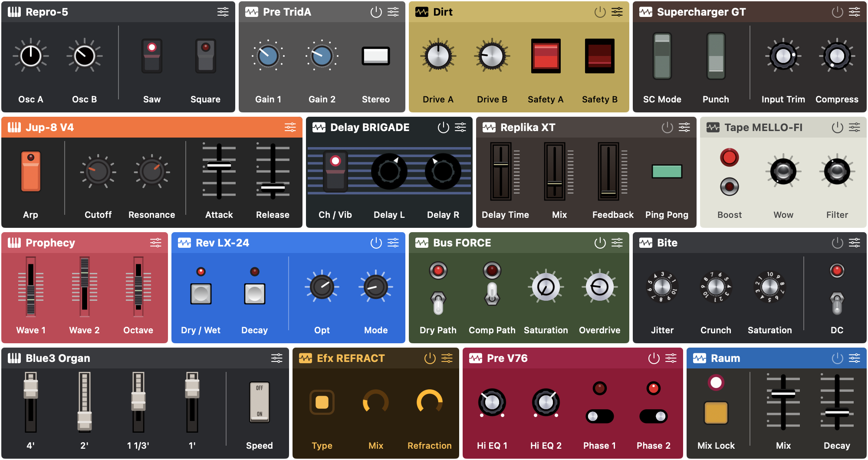Flip Supercharger GT Punch switch
The image size is (868, 460).
tap(716, 56)
